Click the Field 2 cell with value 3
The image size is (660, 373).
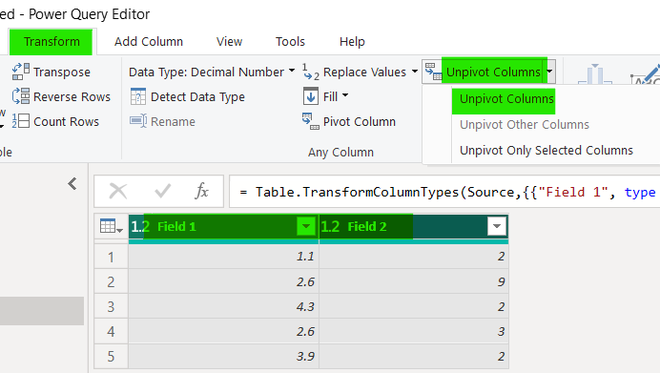[x=414, y=331]
